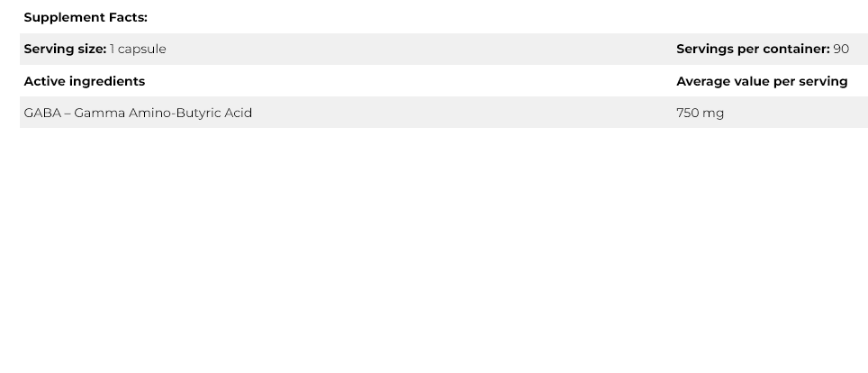Click the 'mg' unit after 750

click(x=713, y=113)
